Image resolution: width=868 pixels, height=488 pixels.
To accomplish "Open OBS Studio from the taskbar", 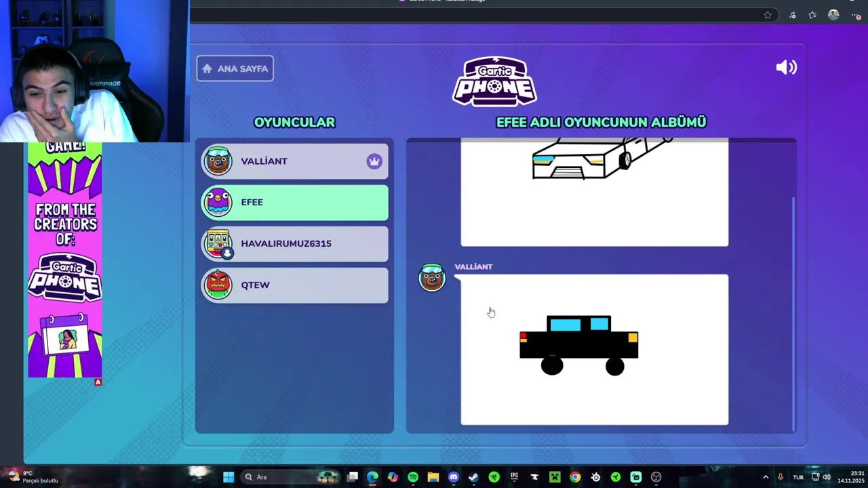I will (656, 477).
